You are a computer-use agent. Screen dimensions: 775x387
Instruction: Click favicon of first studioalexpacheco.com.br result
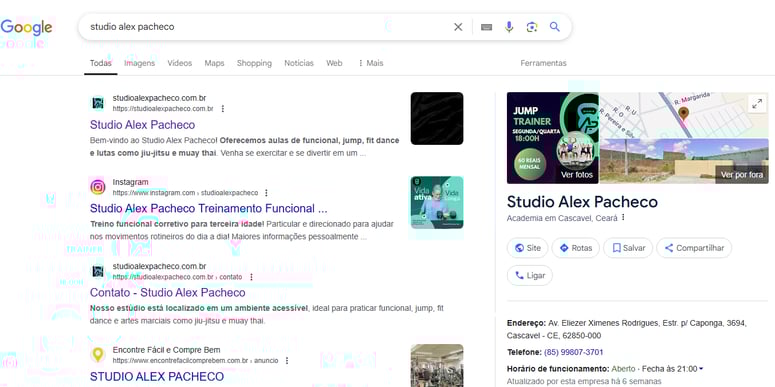point(98,103)
